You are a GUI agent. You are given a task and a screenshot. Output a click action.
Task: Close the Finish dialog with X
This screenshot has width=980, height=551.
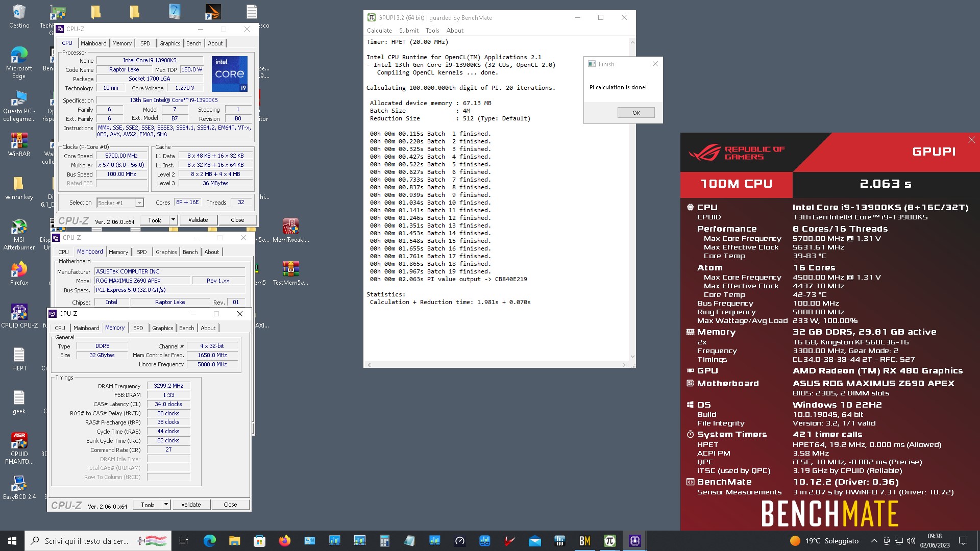tap(655, 64)
